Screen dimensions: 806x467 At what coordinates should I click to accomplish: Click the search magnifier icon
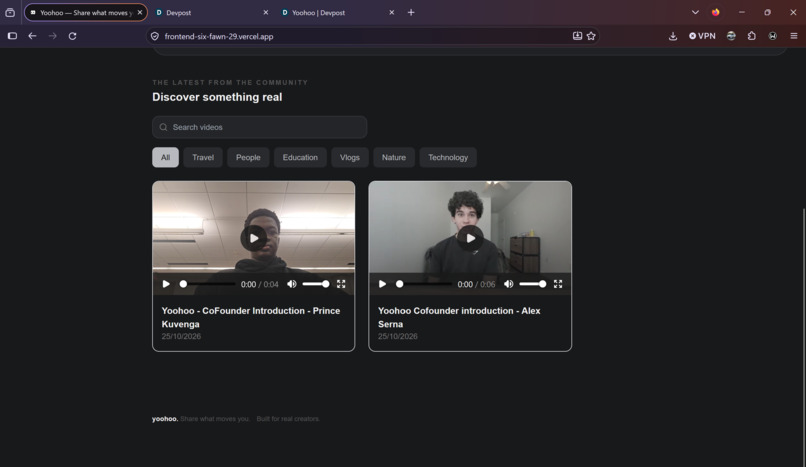coord(163,127)
